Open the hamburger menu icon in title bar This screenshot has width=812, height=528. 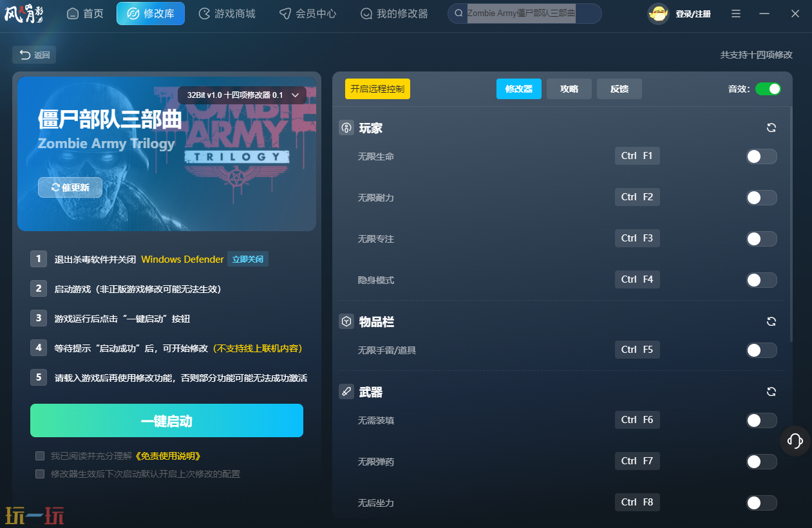coord(736,14)
